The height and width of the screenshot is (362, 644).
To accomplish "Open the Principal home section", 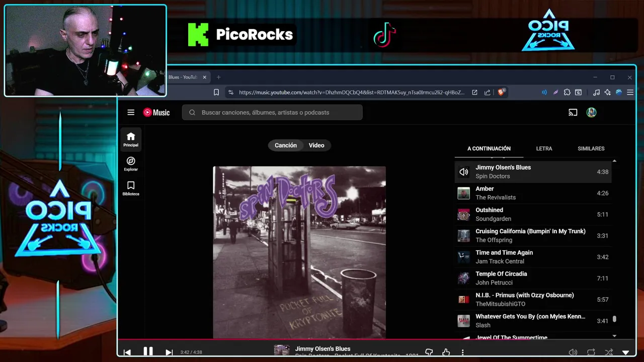I will pyautogui.click(x=131, y=139).
